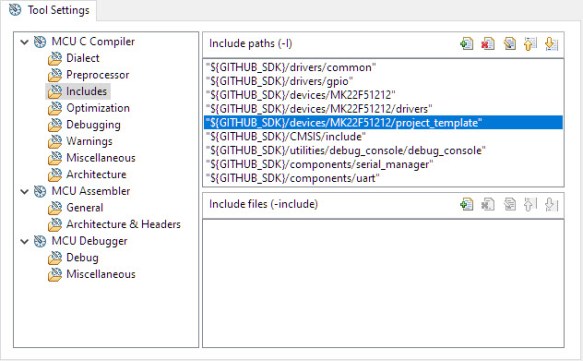Add a new include path entry
The width and height of the screenshot is (583, 361).
[467, 44]
